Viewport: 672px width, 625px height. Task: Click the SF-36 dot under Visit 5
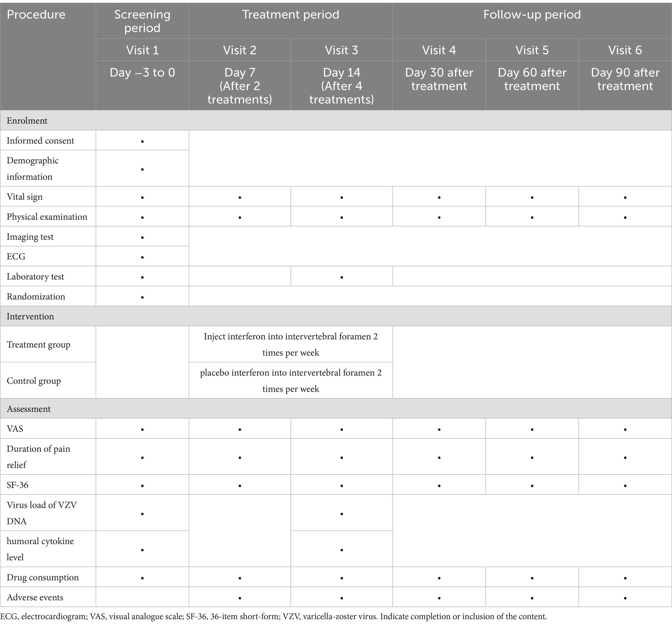tap(532, 486)
